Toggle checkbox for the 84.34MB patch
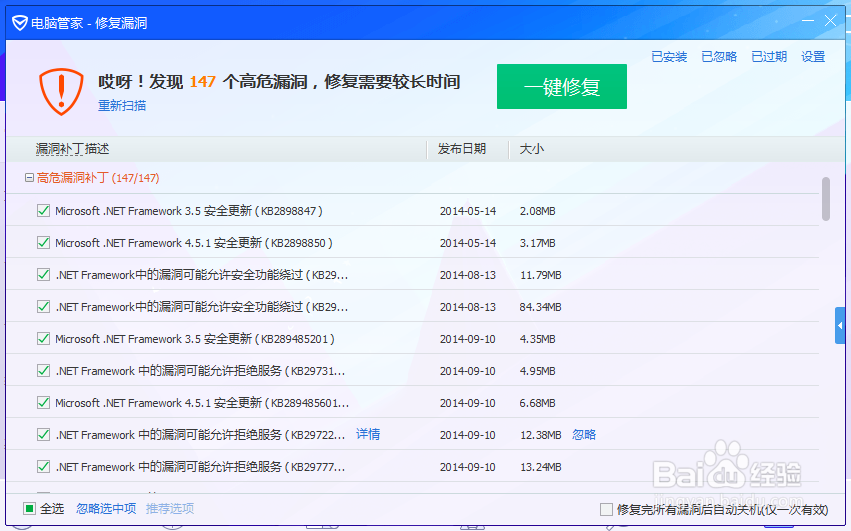 [x=43, y=306]
